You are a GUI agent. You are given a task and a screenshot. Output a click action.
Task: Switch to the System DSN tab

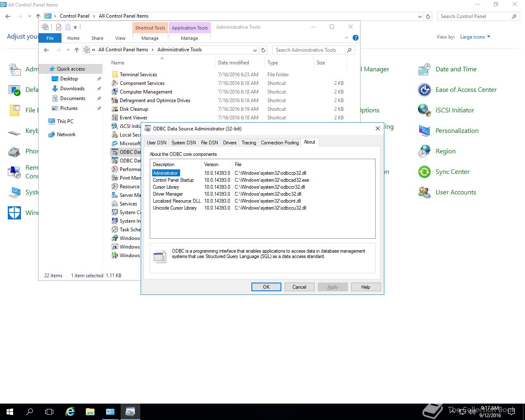[x=183, y=143]
